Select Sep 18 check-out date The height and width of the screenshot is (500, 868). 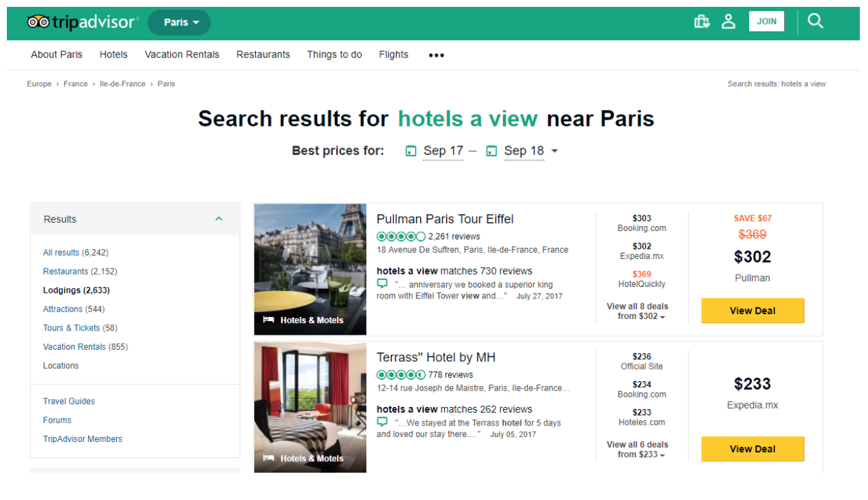coord(524,151)
